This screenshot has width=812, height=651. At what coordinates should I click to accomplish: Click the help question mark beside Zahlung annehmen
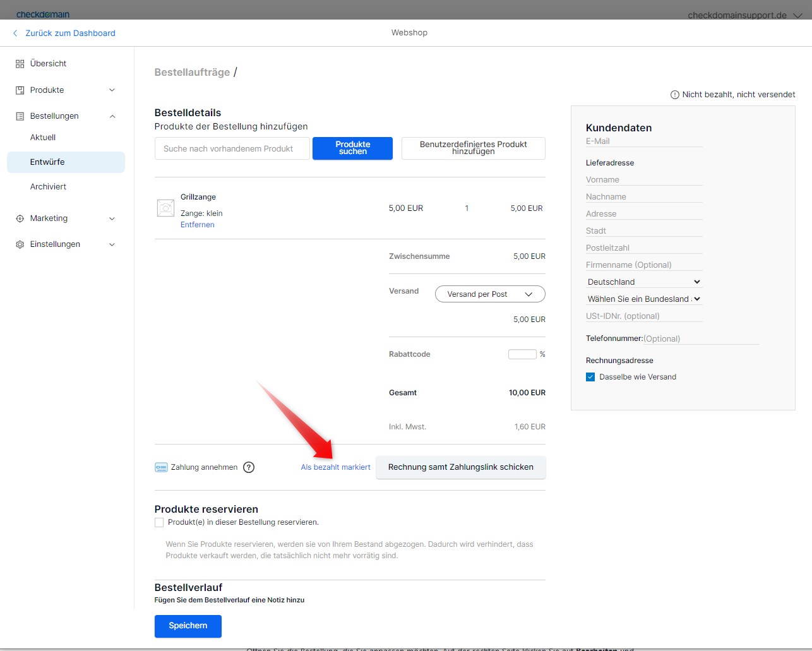pos(249,467)
